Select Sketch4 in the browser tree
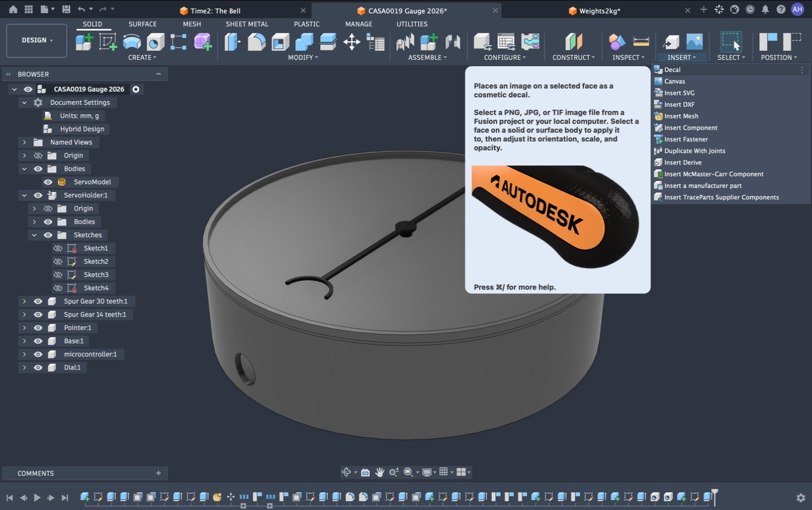 tap(96, 288)
